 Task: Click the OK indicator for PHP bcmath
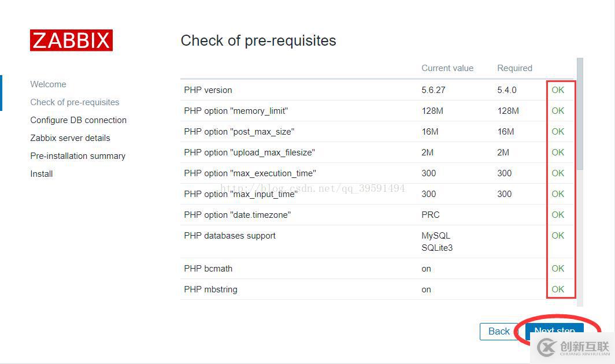click(557, 268)
